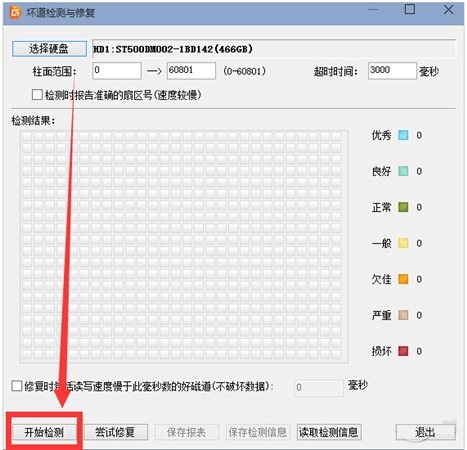Click the 良好 teal color swatch

coord(403,171)
